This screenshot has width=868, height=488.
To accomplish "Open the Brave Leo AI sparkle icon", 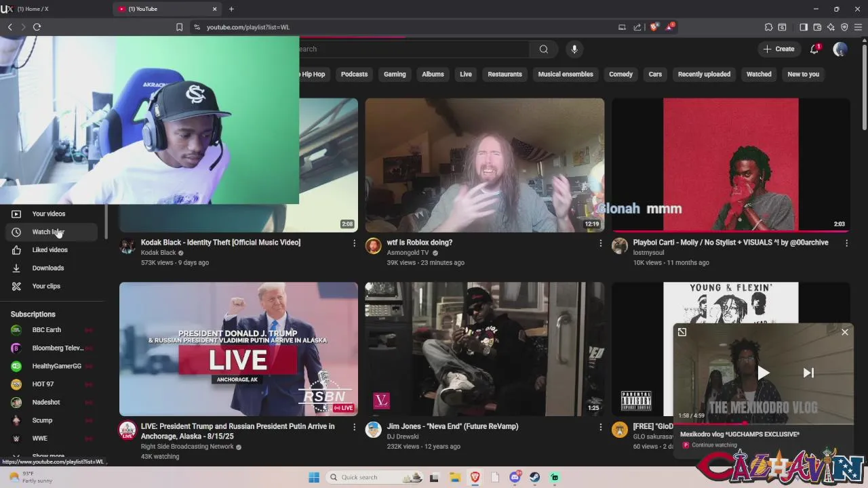I will click(x=831, y=27).
